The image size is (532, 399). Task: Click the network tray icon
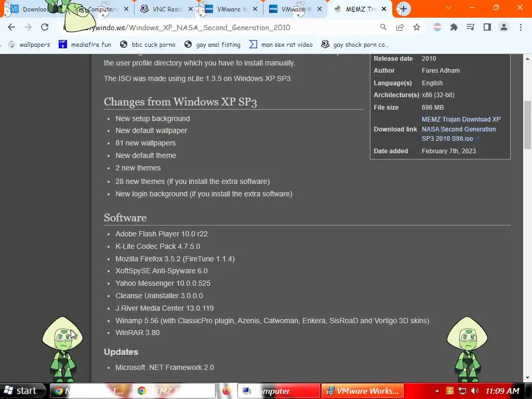462,391
